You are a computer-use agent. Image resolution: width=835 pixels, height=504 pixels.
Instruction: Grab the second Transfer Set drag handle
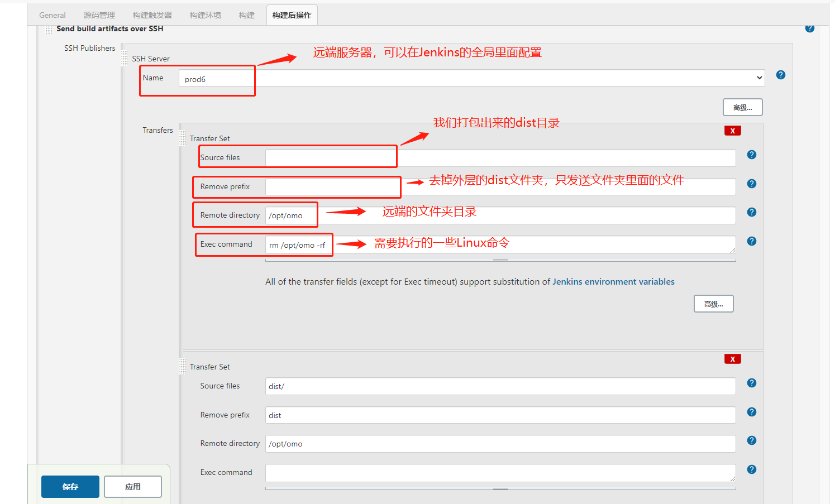182,366
